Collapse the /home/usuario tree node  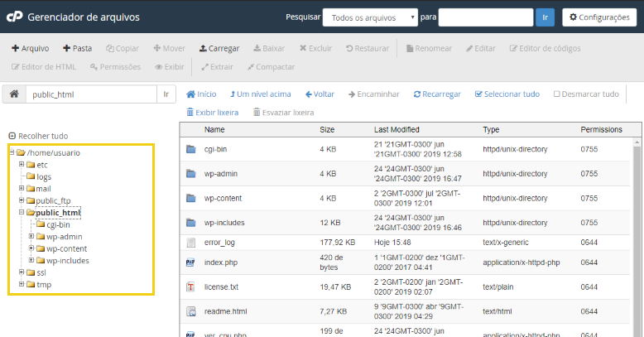tap(12, 152)
